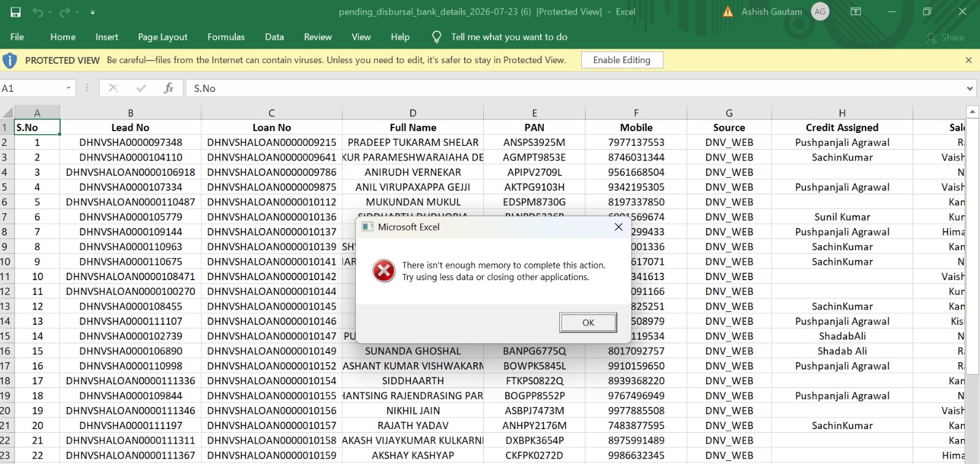
Task: Click the formula bar Cancel X icon
Action: [113, 88]
